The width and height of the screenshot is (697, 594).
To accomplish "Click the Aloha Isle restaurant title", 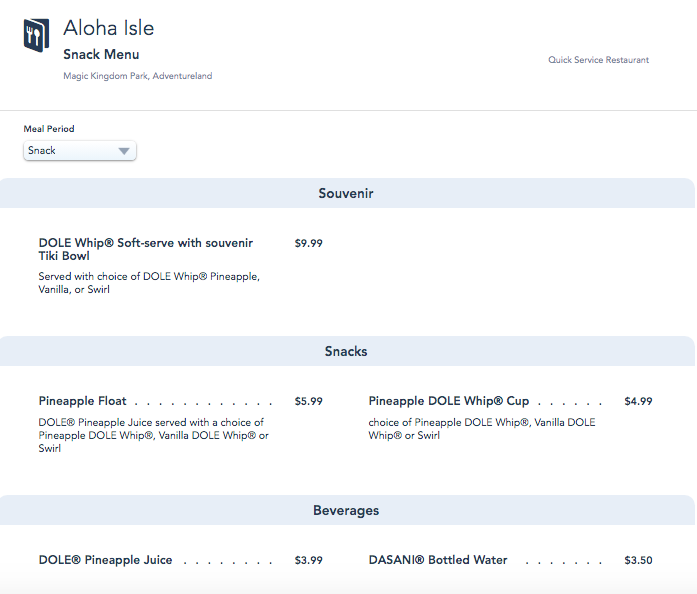I will pyautogui.click(x=108, y=28).
